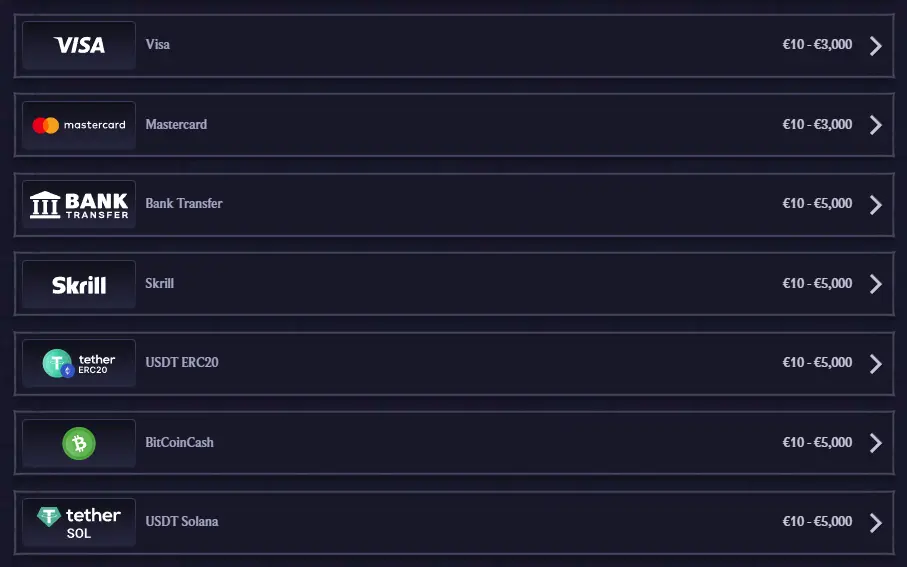
Task: Expand the Visa row chevron arrow
Action: [876, 45]
